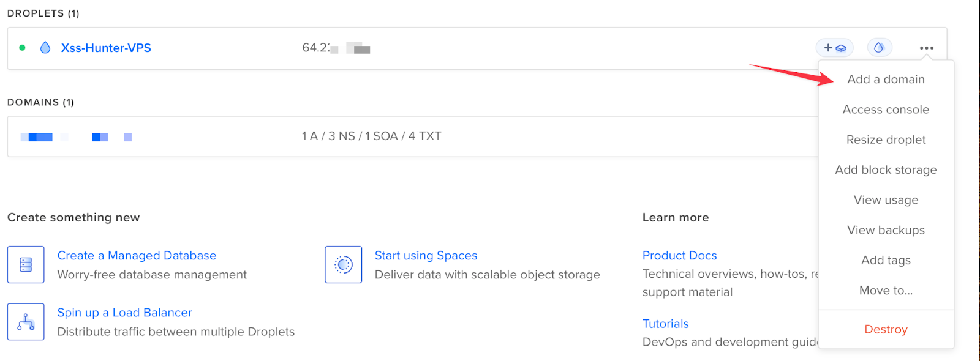This screenshot has width=980, height=361.
Task: Open the Product Docs link
Action: pos(679,255)
